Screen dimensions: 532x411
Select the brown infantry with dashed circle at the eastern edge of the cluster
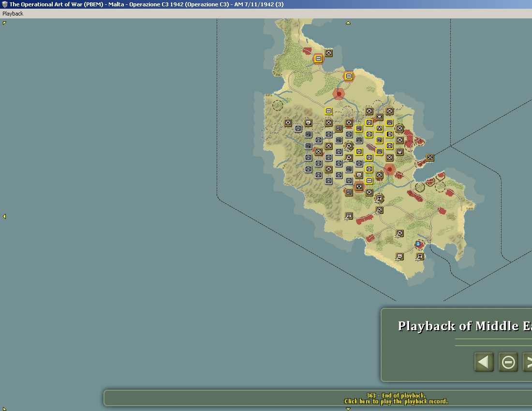pyautogui.click(x=399, y=128)
